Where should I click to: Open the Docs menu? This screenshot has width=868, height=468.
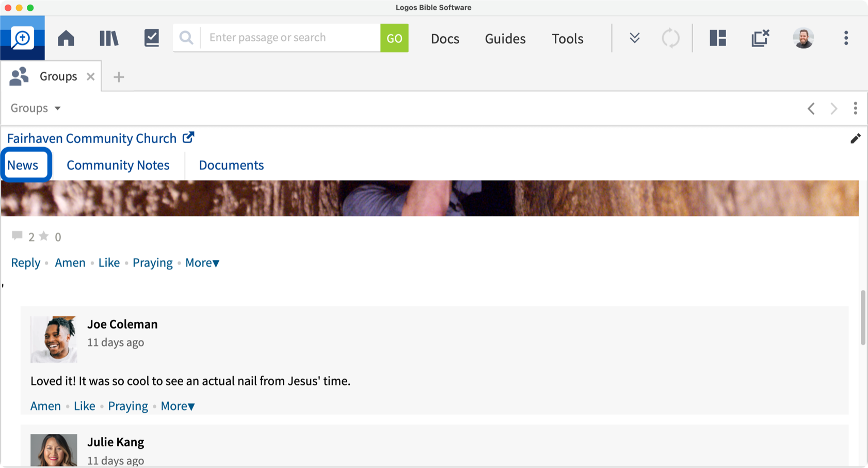click(445, 38)
